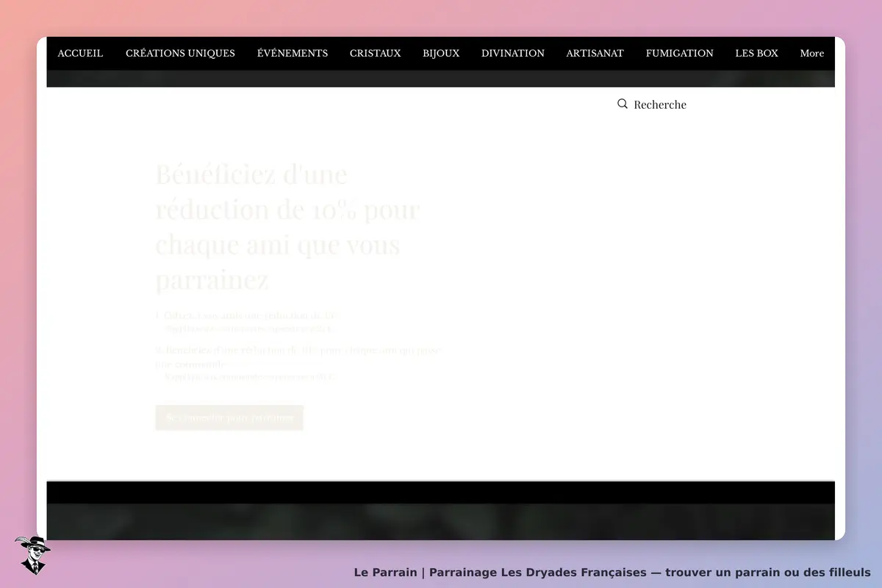Viewport: 882px width, 588px height.
Task: Open LES BOX page
Action: (x=756, y=54)
